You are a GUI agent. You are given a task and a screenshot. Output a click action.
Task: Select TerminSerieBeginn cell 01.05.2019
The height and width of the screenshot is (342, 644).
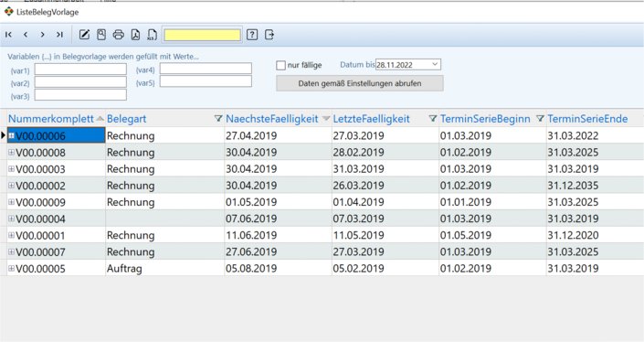click(x=492, y=235)
